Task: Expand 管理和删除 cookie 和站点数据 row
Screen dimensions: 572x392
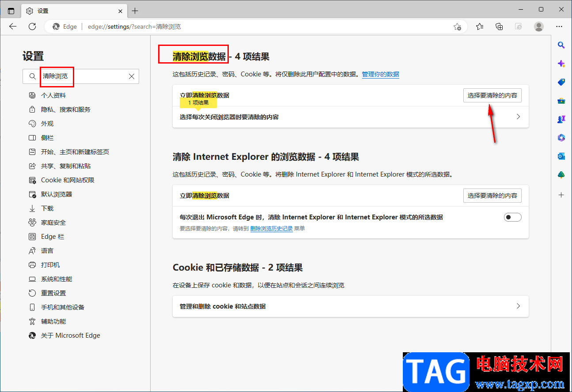Action: coord(351,306)
